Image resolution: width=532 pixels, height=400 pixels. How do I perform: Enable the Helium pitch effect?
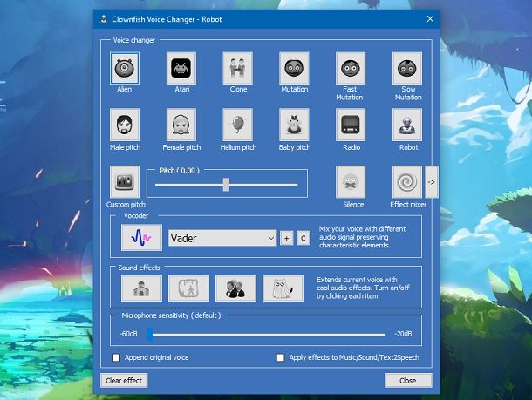pyautogui.click(x=237, y=125)
